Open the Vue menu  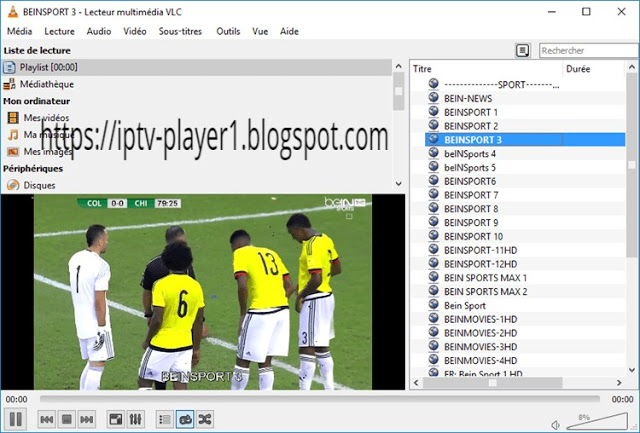(x=260, y=31)
